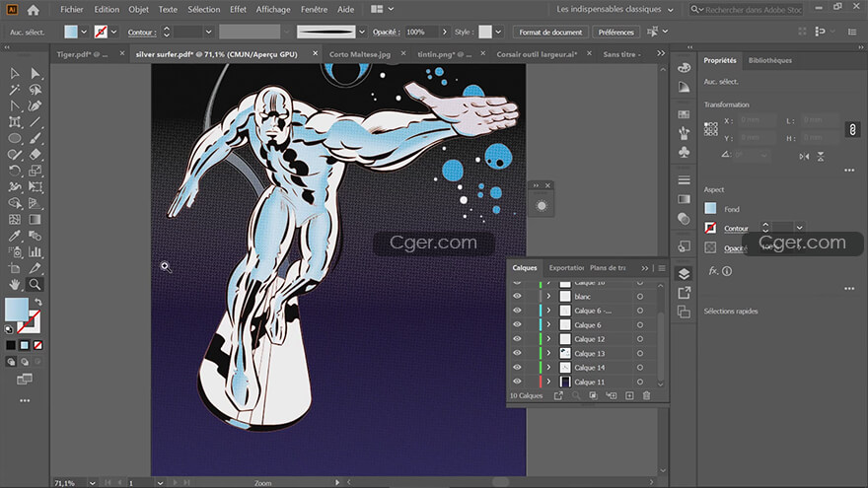Screen dimensions: 868x488
Task: Select the Selection (black arrow) tool
Action: coord(15,73)
